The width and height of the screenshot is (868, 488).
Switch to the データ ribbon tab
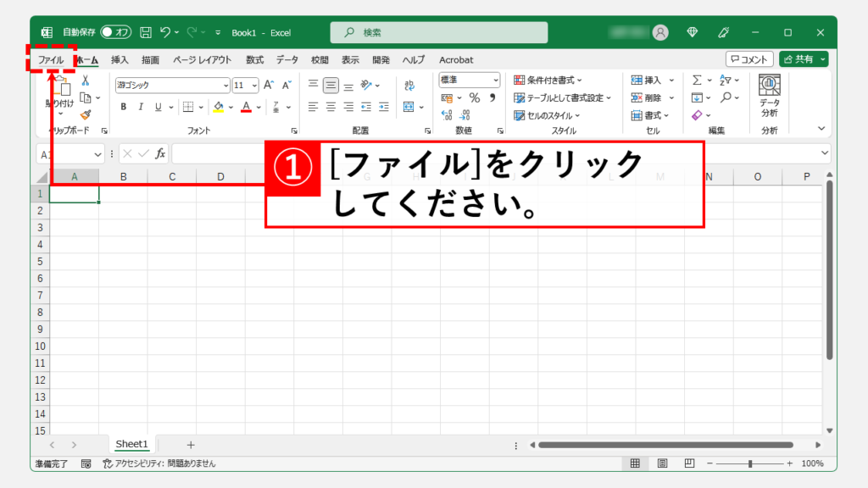287,59
